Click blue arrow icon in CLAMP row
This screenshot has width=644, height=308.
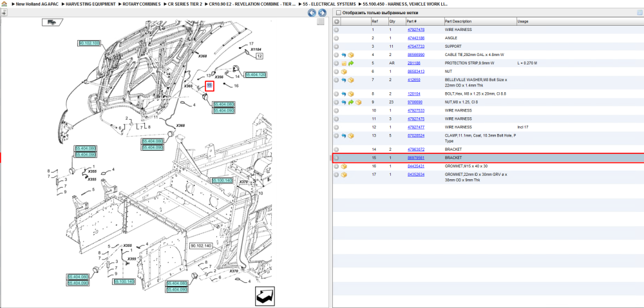coord(344,135)
